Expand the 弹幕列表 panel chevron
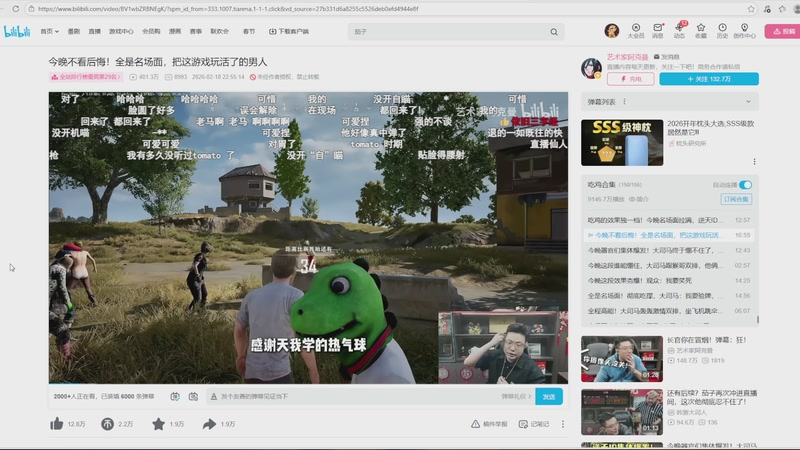 click(748, 102)
